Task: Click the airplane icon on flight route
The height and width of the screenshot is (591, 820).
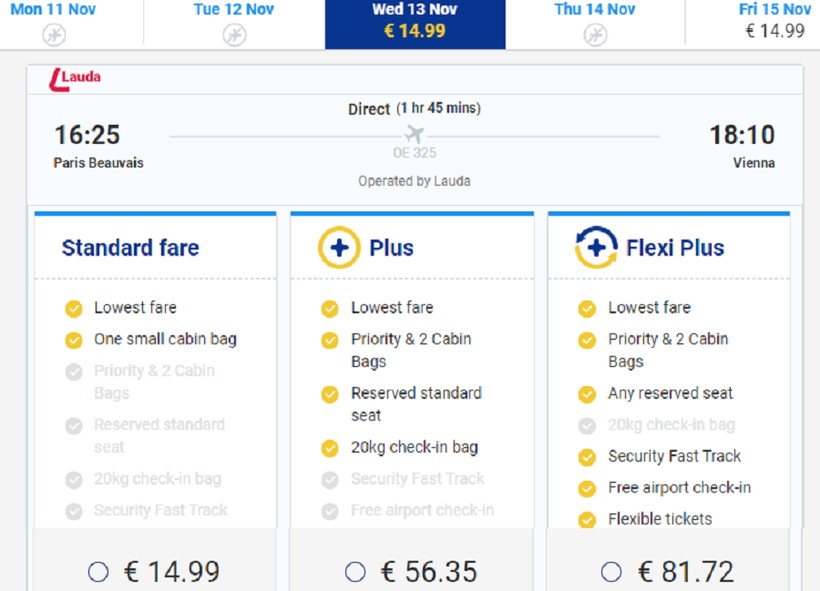Action: point(415,135)
